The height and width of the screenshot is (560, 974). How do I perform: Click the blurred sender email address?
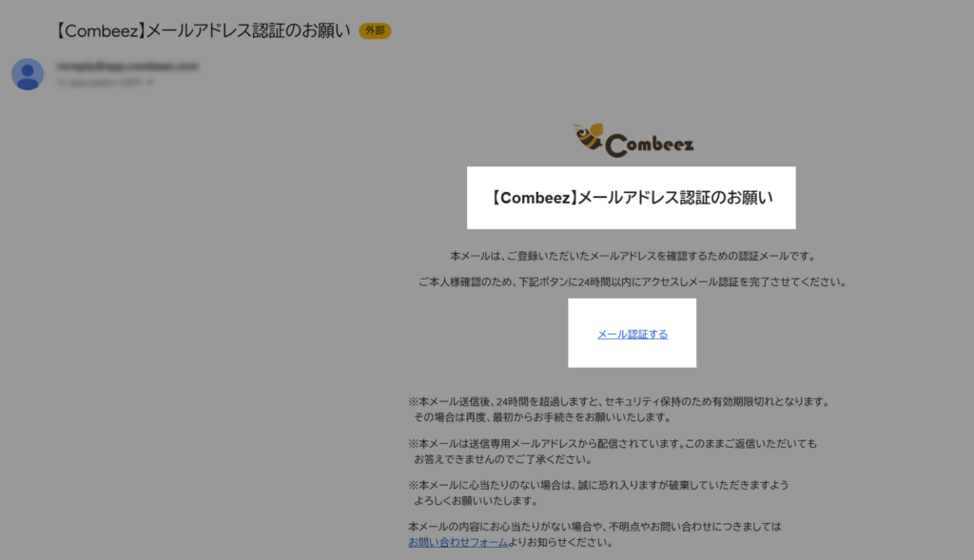[127, 67]
